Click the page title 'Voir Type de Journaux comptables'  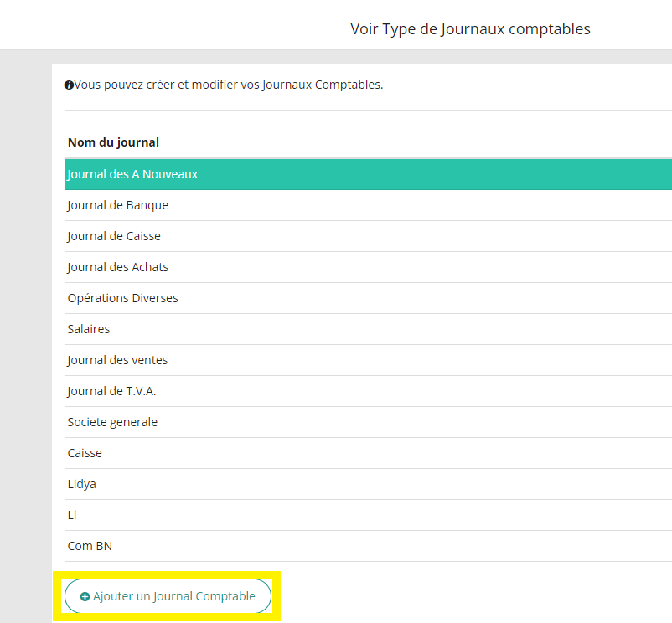[470, 28]
